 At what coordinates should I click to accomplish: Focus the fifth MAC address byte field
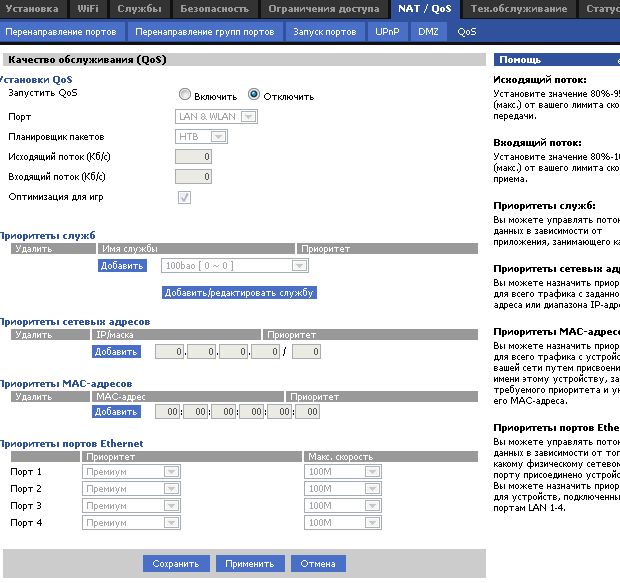[280, 412]
